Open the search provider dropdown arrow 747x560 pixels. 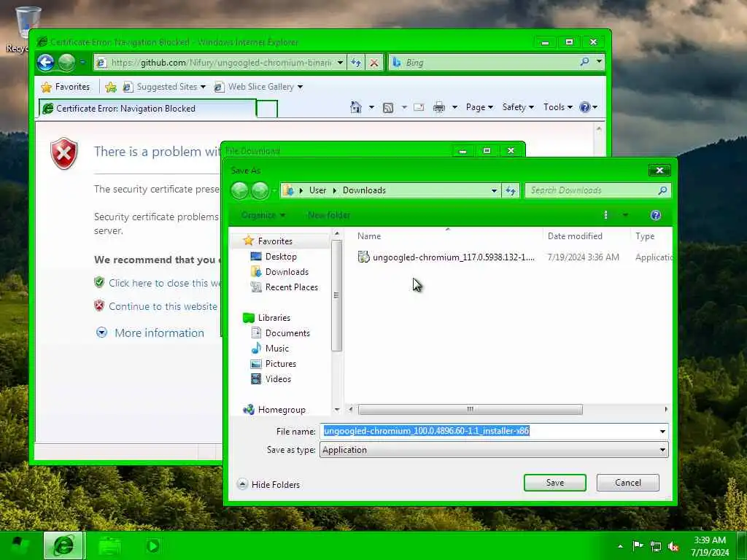tap(599, 62)
